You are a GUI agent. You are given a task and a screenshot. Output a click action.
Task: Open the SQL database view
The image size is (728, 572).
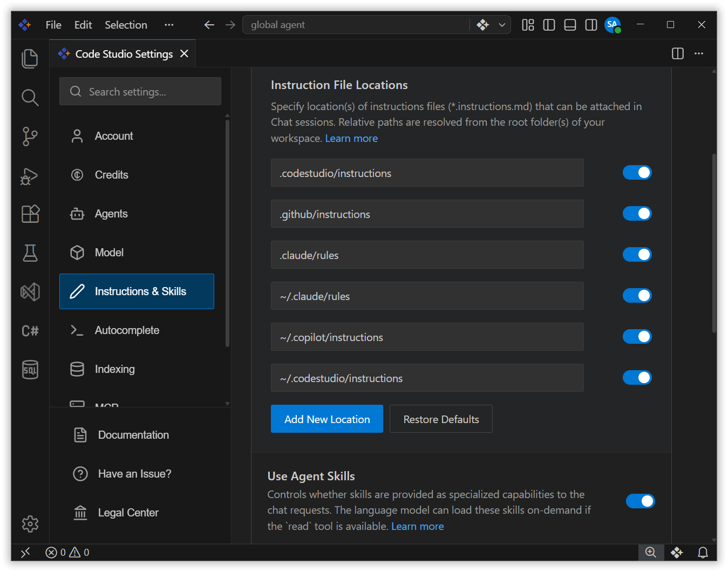point(30,370)
